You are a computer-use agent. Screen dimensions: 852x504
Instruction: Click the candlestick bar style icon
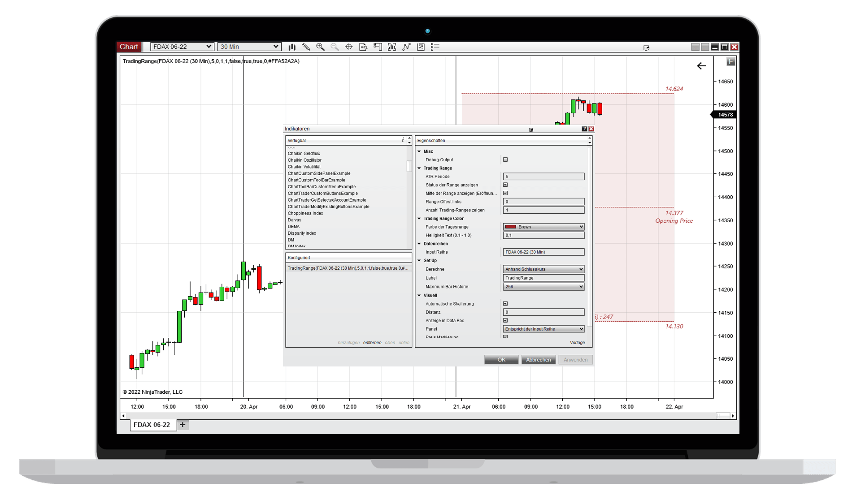[292, 47]
